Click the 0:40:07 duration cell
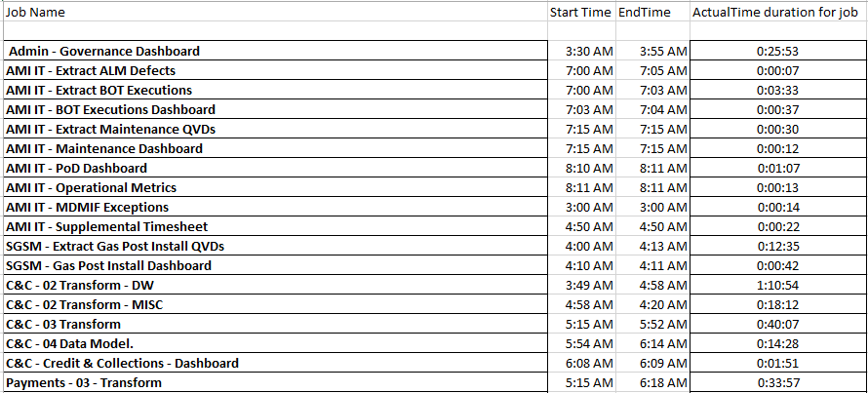The width and height of the screenshot is (868, 393). pos(777,324)
